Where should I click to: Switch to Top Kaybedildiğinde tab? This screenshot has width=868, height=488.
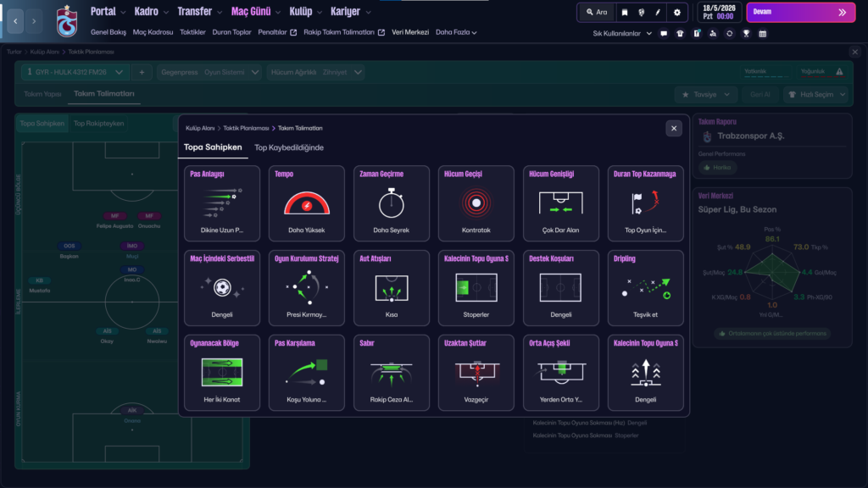[289, 147]
